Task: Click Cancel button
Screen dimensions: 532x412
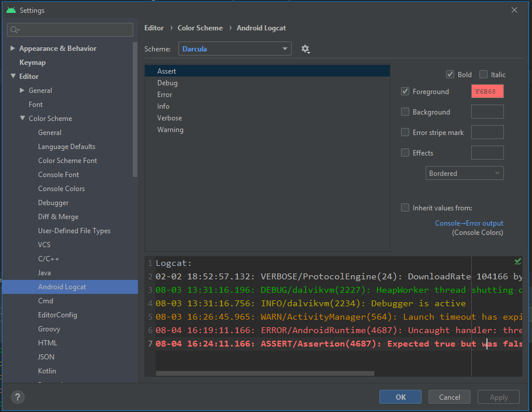Action: tap(449, 397)
